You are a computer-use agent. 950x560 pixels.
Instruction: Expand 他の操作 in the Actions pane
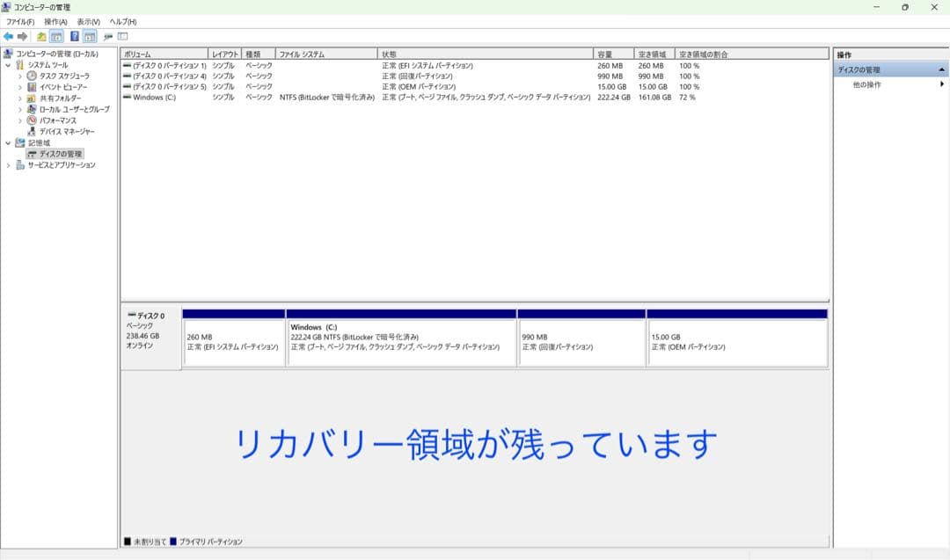pos(873,83)
